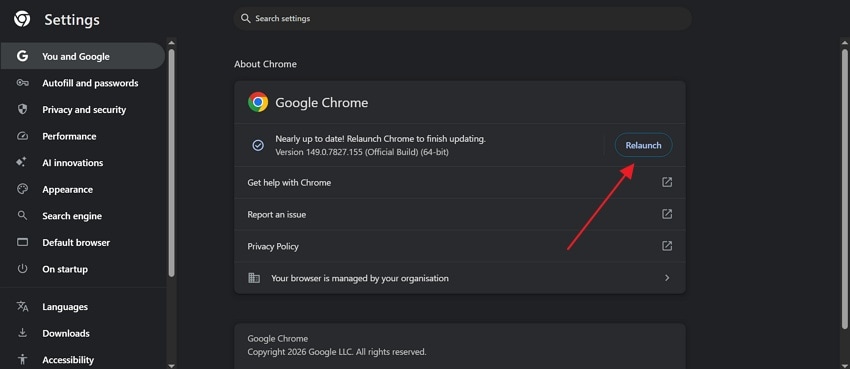
Task: Click the person icon for Accessibility
Action: tap(22, 359)
